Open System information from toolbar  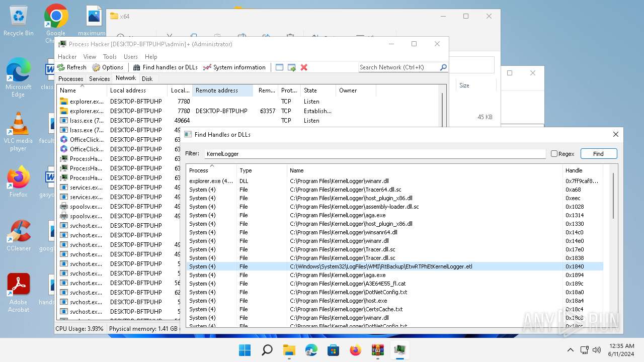point(234,67)
